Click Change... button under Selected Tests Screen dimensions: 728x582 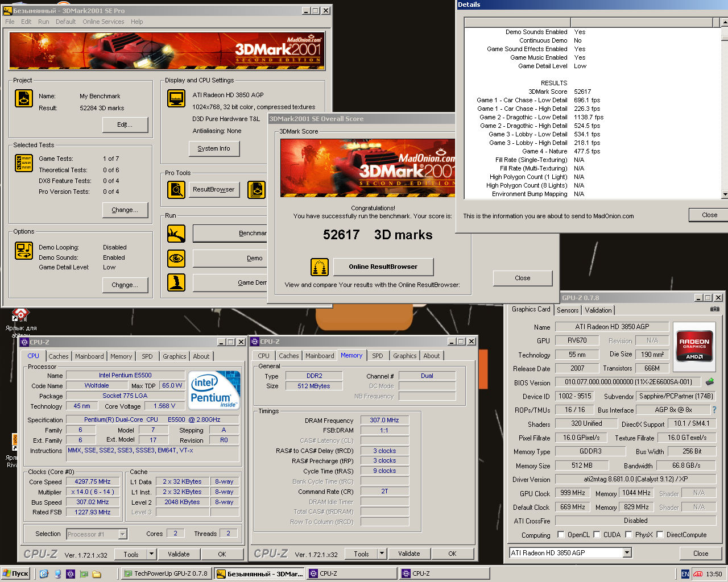125,210
